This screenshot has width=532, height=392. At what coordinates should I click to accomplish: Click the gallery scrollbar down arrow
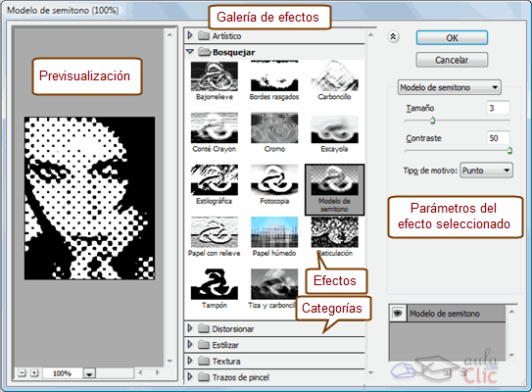tap(370, 373)
